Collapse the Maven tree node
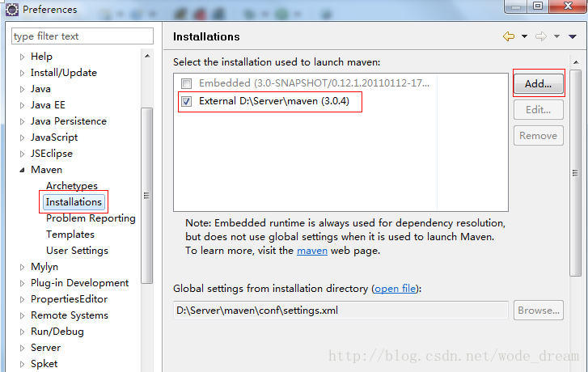 [x=22, y=170]
